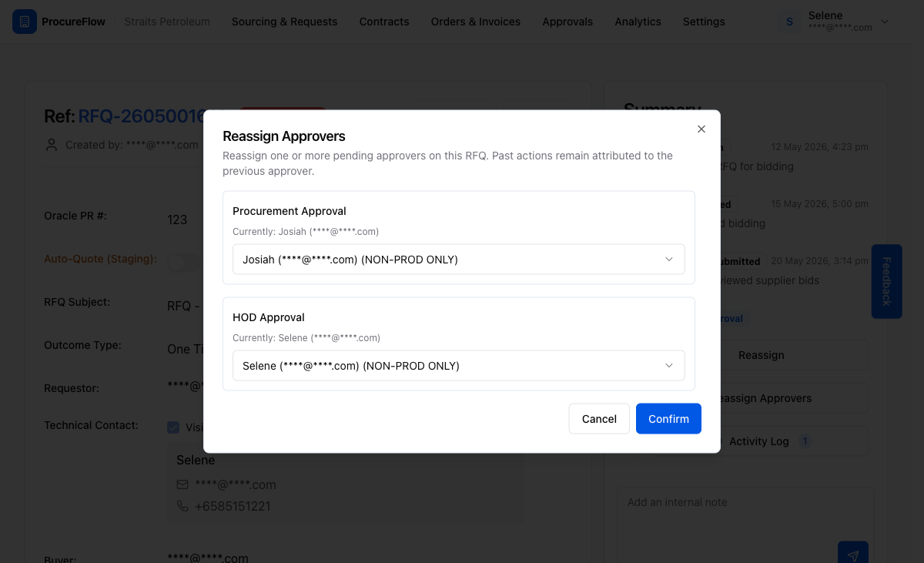Toggle the Technical Contact visibility checkbox
924x563 pixels.
(174, 427)
